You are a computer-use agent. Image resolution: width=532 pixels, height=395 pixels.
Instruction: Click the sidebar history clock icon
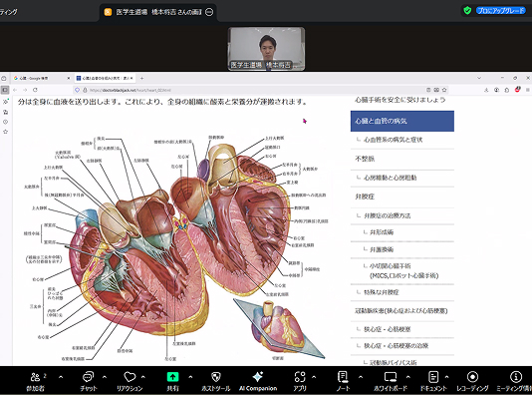(x=5, y=122)
